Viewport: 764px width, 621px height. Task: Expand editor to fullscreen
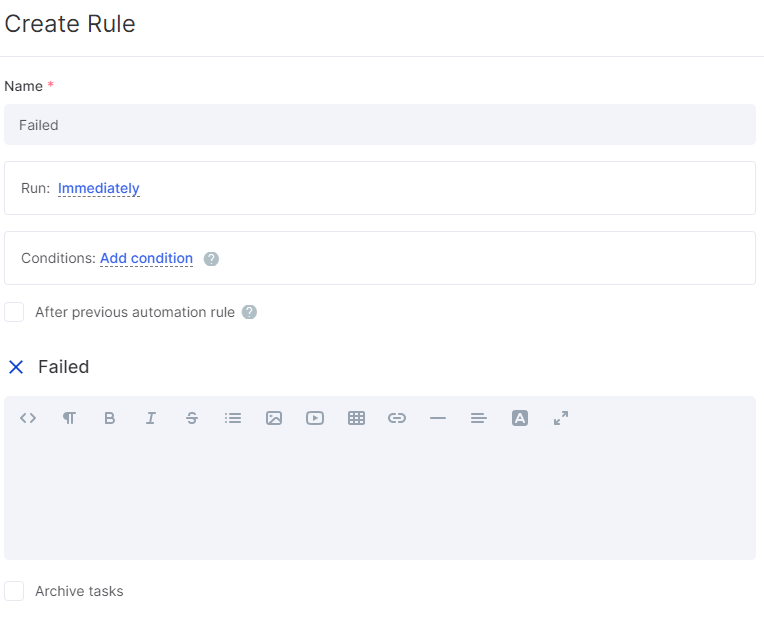[x=561, y=418]
